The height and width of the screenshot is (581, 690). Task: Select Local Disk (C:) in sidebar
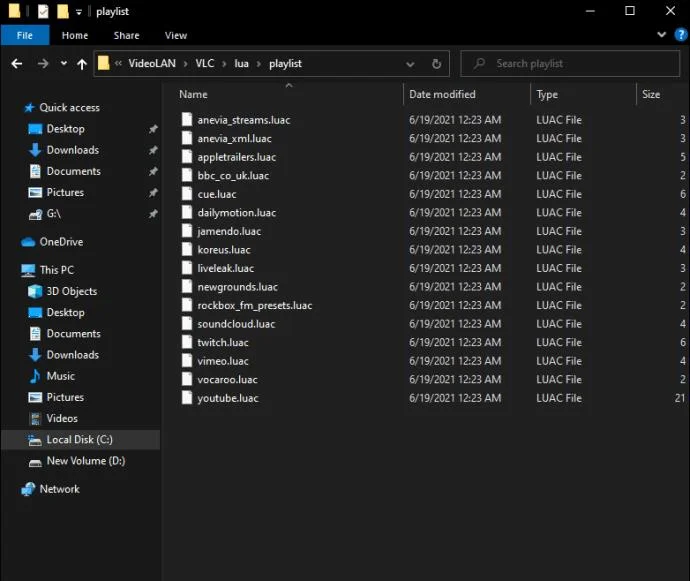point(80,440)
